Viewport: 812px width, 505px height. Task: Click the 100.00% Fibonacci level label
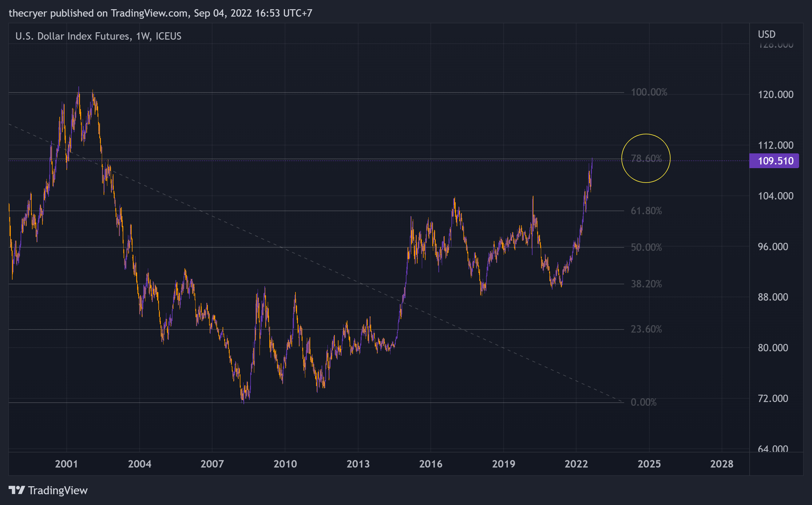coord(649,92)
